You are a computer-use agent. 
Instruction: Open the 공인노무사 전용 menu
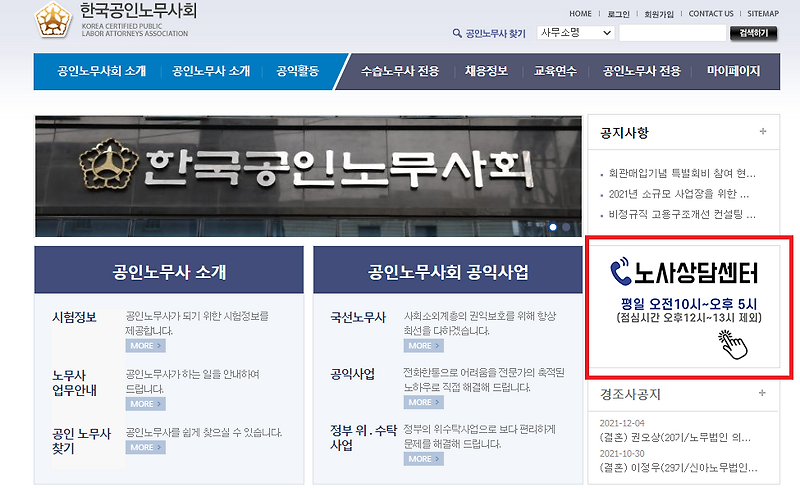(642, 71)
